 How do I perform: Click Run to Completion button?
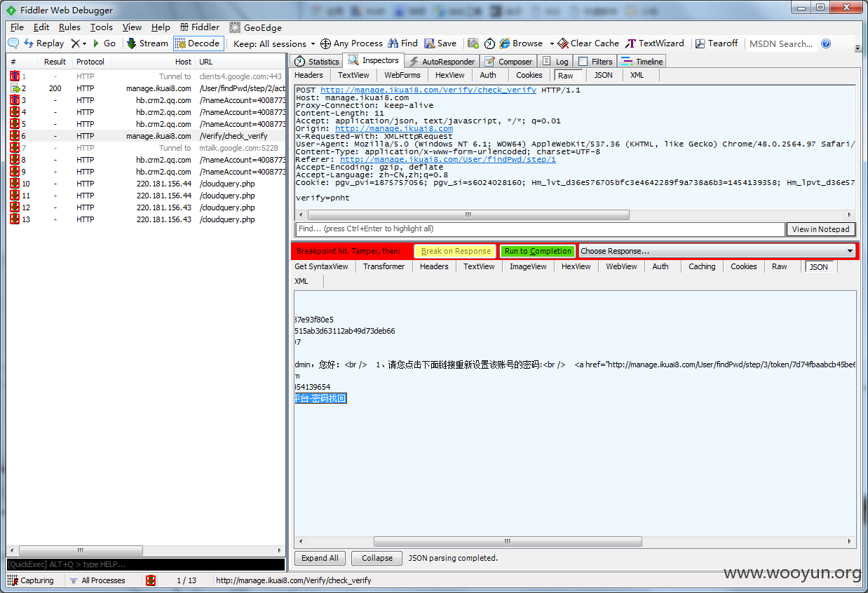[x=538, y=251]
